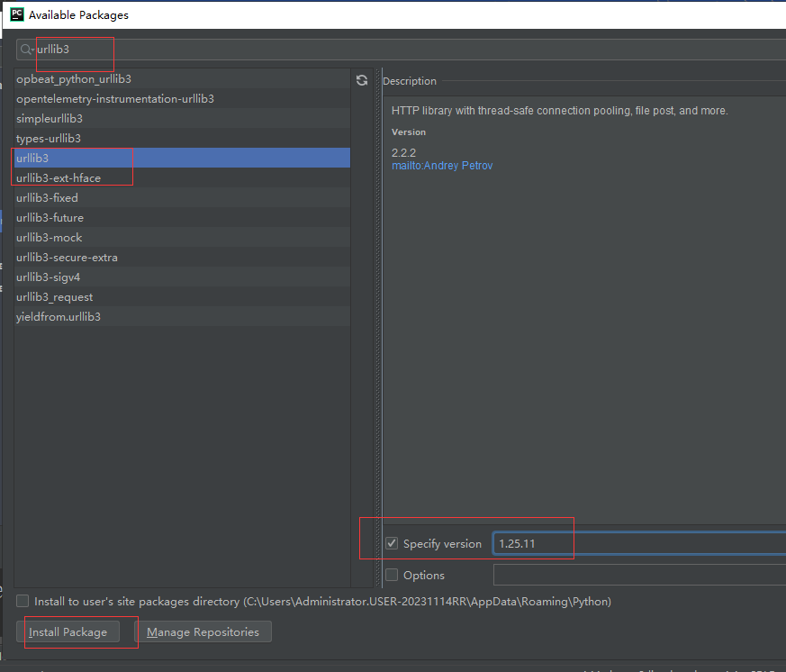Select the urllib3-mock package
786x672 pixels.
183,237
